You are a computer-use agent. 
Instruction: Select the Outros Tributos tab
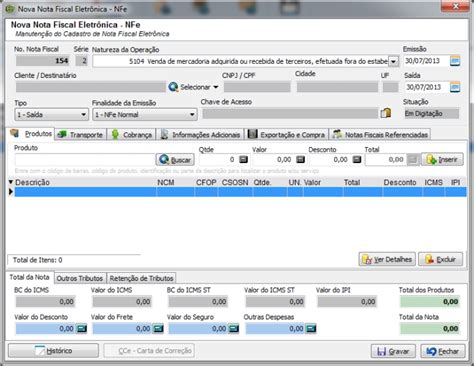(x=80, y=278)
